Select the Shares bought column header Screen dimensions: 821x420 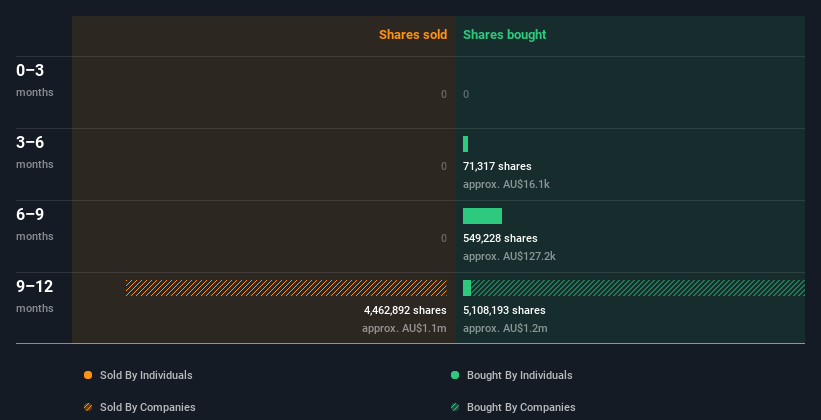click(x=504, y=35)
